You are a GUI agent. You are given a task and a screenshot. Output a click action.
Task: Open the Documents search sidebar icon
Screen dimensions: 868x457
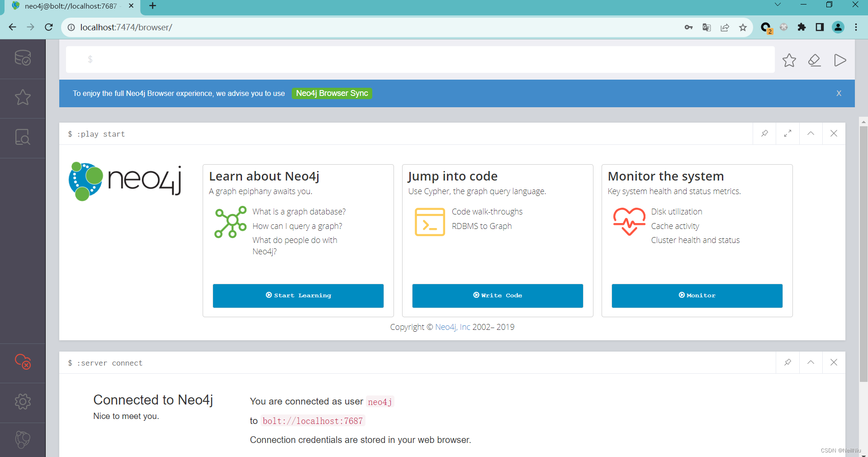tap(23, 137)
